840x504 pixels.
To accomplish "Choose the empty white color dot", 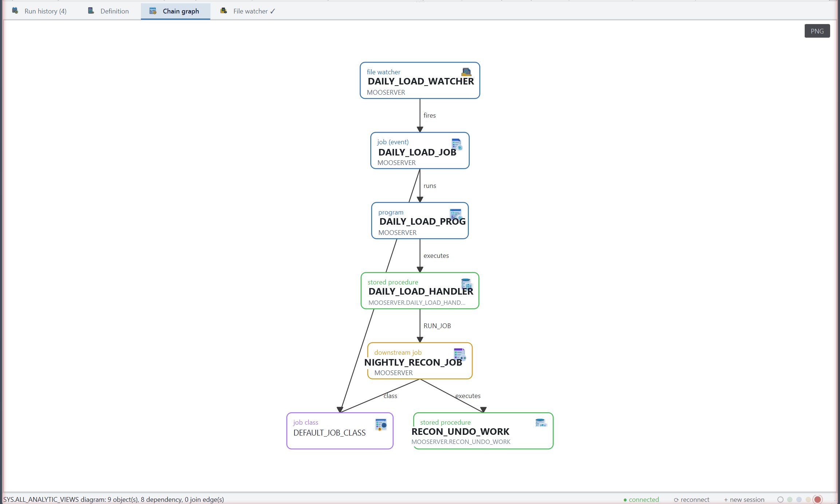I will click(x=780, y=500).
